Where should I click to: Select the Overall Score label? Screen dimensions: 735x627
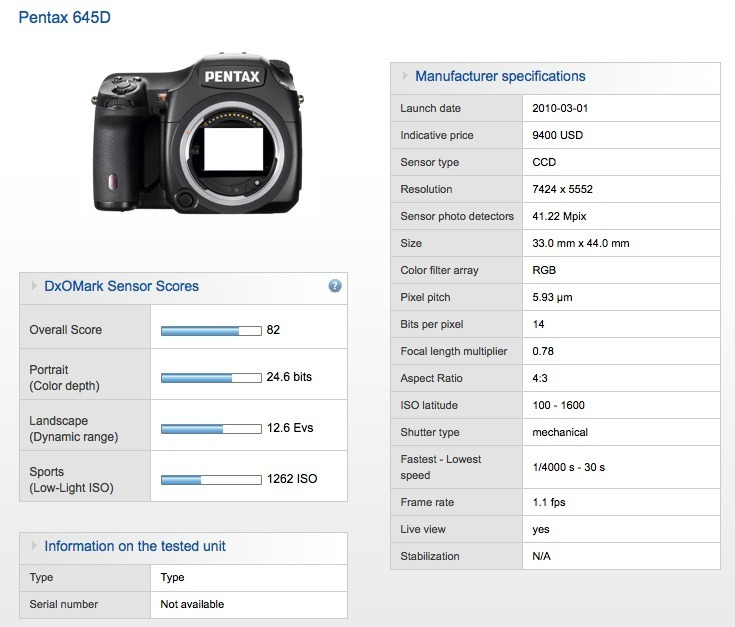click(x=66, y=330)
